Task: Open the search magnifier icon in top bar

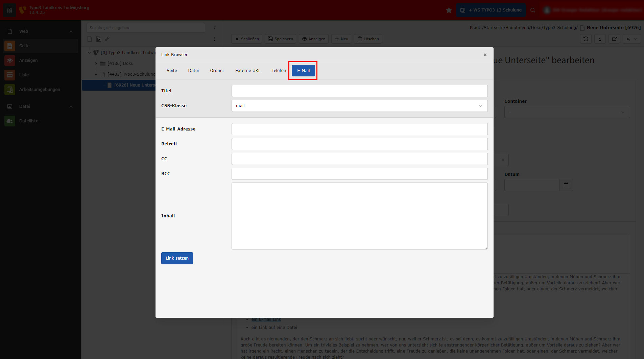Action: click(x=533, y=10)
